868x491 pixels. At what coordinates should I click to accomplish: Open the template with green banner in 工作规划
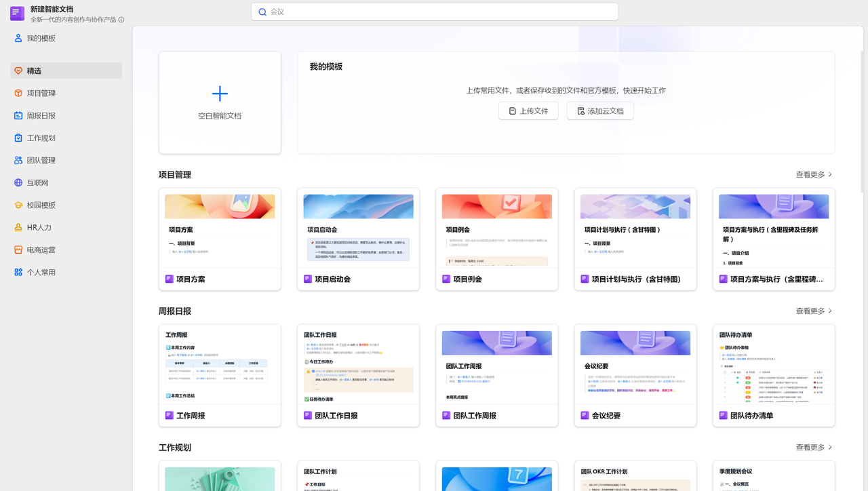220,476
